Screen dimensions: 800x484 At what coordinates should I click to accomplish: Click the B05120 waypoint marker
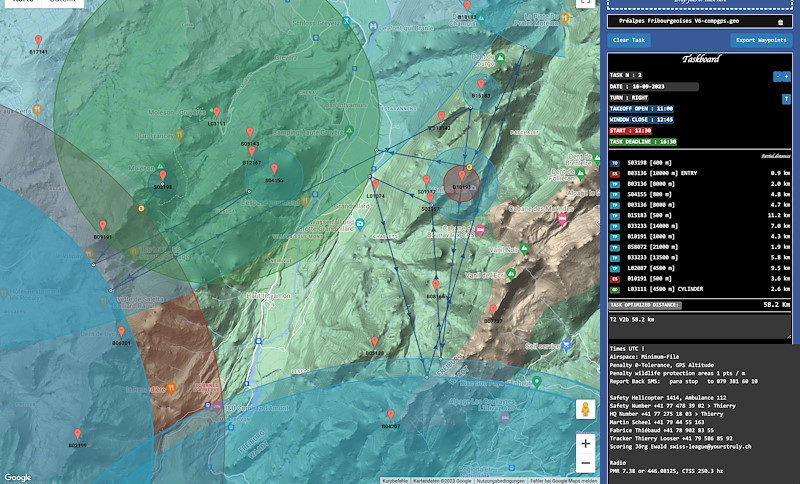(374, 342)
